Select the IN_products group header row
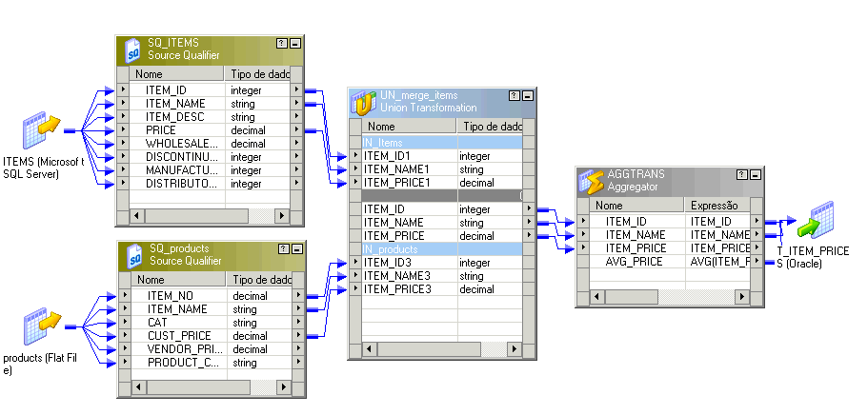Viewport: 868px width, 415px height. pyautogui.click(x=443, y=248)
